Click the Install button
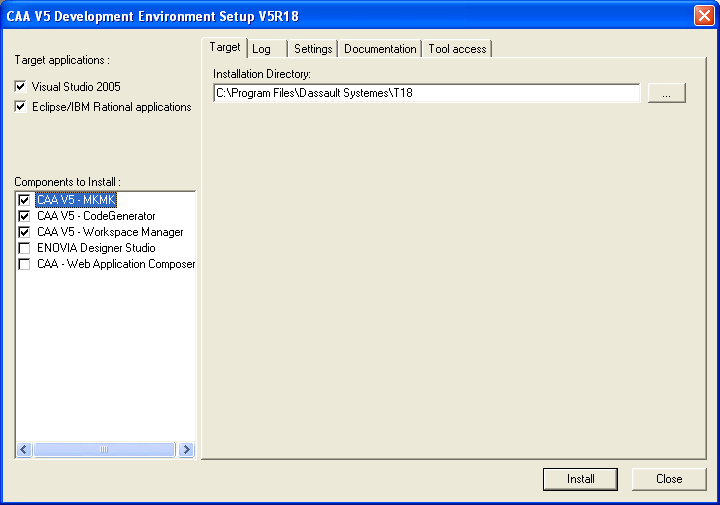Image resolution: width=720 pixels, height=505 pixels. coord(580,479)
